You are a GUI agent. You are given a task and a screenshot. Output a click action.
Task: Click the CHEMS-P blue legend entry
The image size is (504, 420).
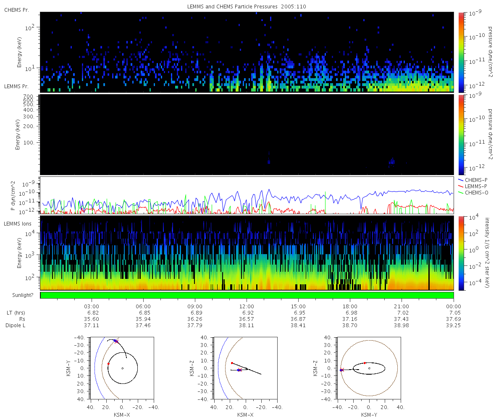pos(473,180)
